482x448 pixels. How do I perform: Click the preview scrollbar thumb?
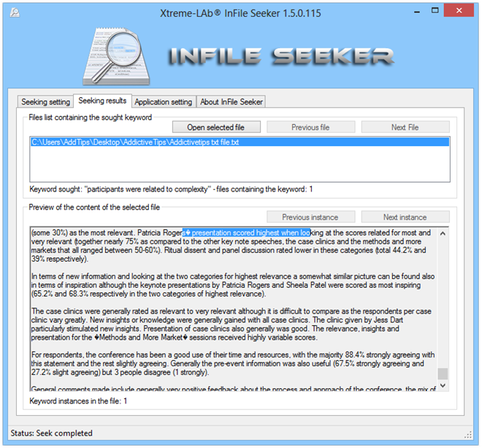[443, 374]
